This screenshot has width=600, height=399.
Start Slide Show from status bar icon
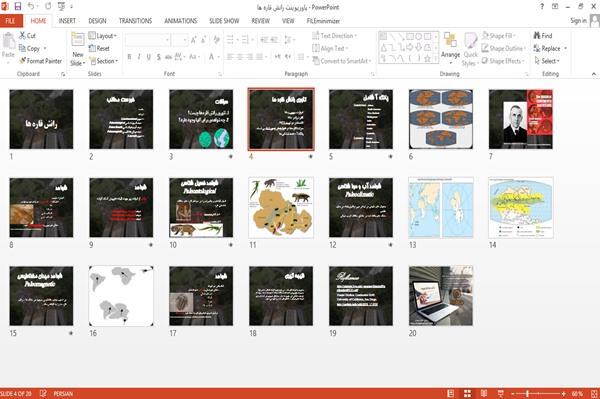click(500, 393)
